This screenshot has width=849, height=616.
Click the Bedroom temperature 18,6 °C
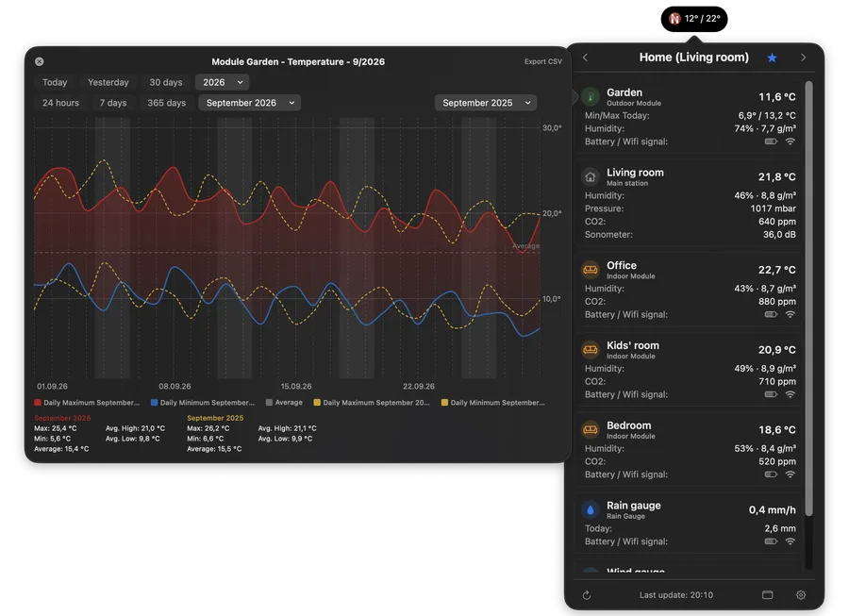pos(777,430)
